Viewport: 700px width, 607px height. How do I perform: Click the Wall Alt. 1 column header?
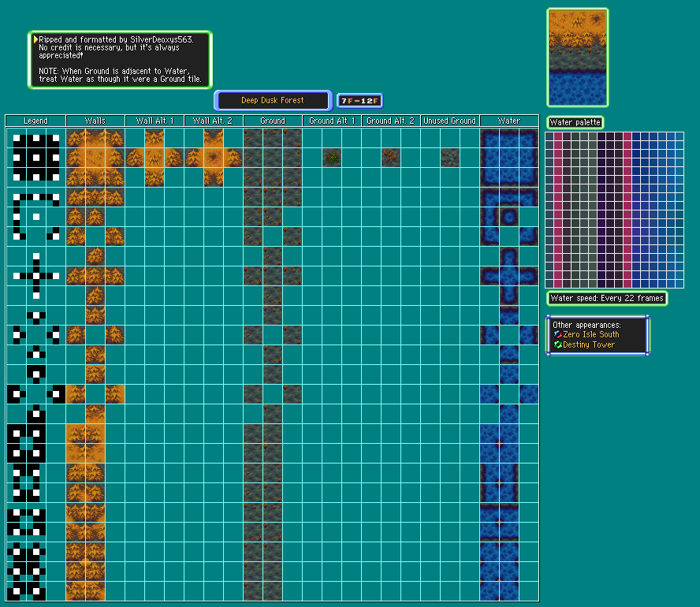pos(155,121)
